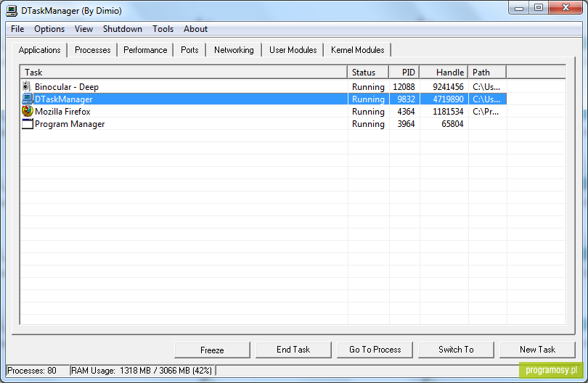
Task: Click PID value 4364
Action: tap(406, 112)
